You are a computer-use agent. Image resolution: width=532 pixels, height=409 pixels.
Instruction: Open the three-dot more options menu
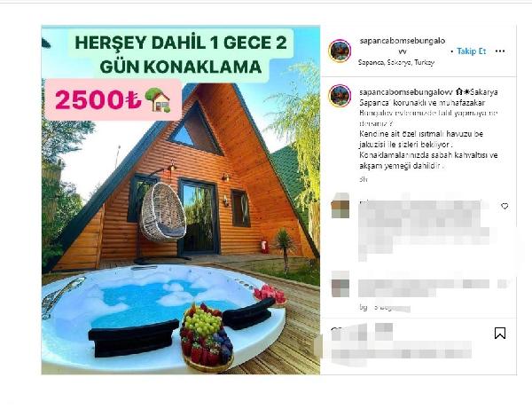click(x=500, y=51)
